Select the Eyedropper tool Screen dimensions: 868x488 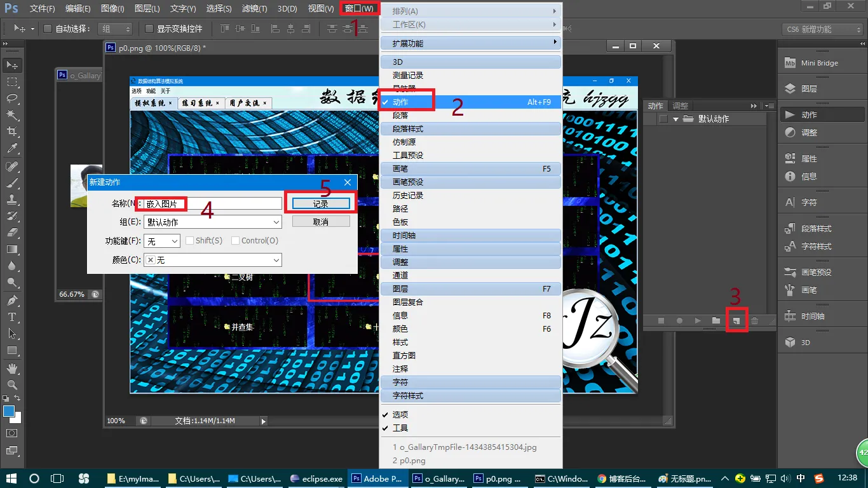point(12,148)
